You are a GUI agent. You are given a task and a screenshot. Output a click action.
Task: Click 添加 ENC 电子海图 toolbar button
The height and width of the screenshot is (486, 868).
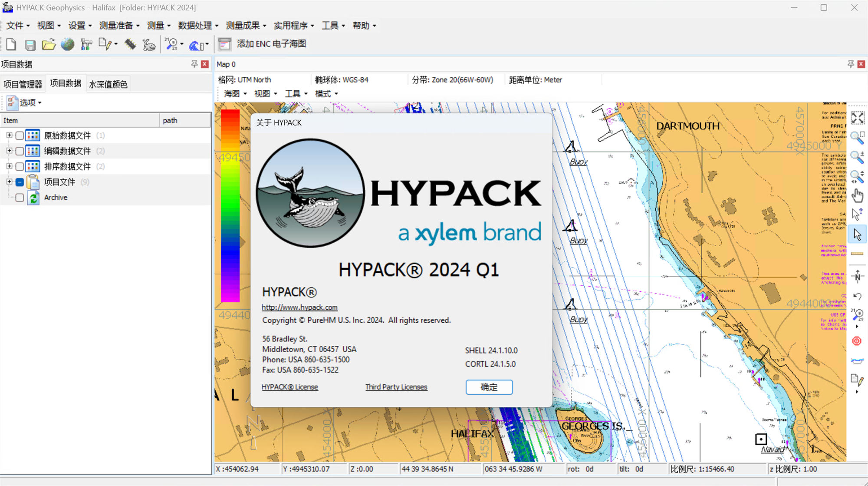tap(271, 44)
